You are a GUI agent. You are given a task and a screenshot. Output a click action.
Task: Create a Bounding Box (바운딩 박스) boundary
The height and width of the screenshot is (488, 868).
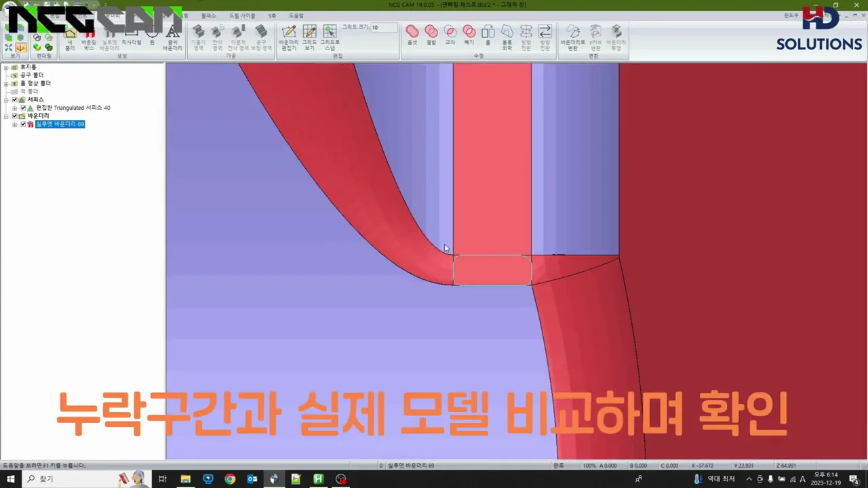point(89,37)
